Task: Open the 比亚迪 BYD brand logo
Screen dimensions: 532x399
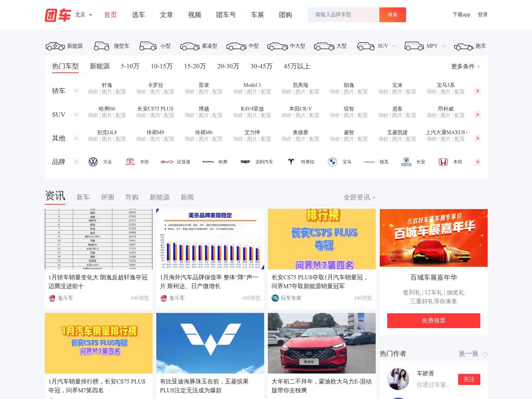Action: 167,162
